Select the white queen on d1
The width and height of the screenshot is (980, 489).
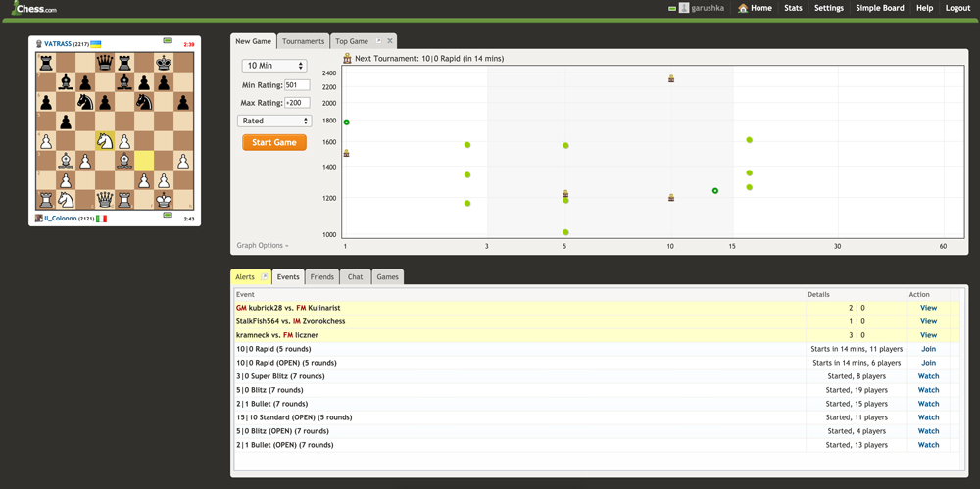click(x=105, y=200)
